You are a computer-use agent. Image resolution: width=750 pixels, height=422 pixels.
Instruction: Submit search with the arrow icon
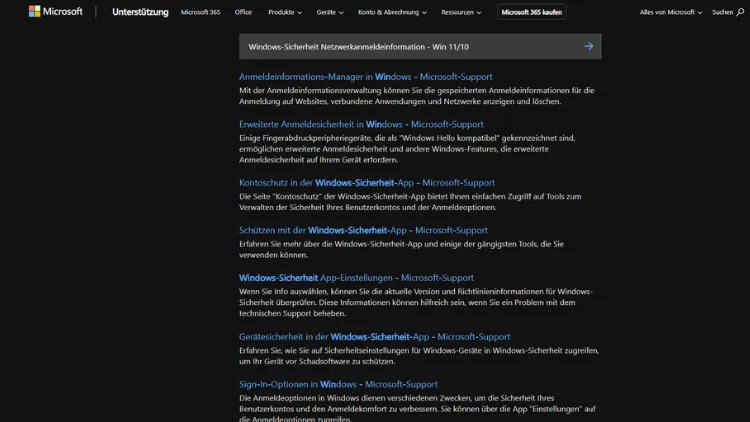coord(588,46)
